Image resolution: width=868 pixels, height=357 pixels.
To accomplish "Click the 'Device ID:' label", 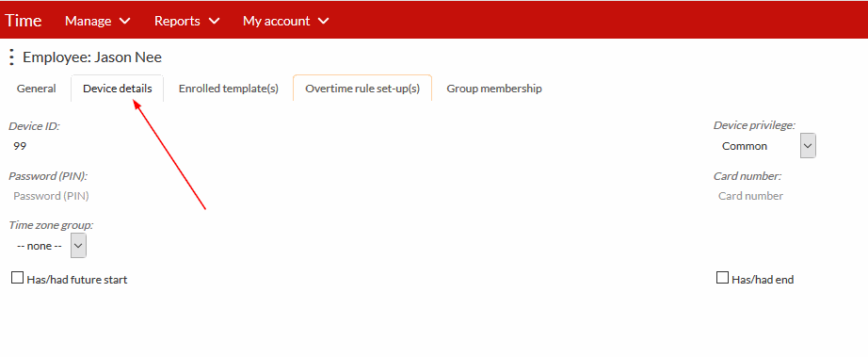I will pos(34,126).
